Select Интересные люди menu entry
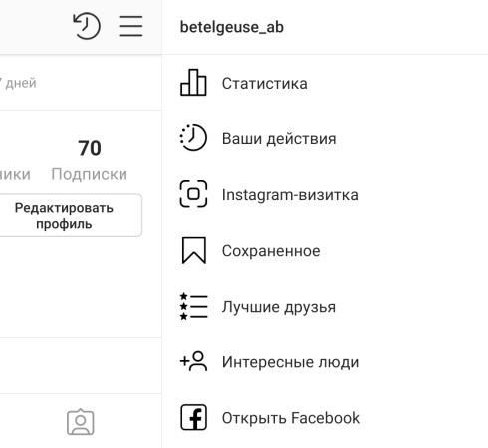This screenshot has height=448, width=488. coord(325,361)
